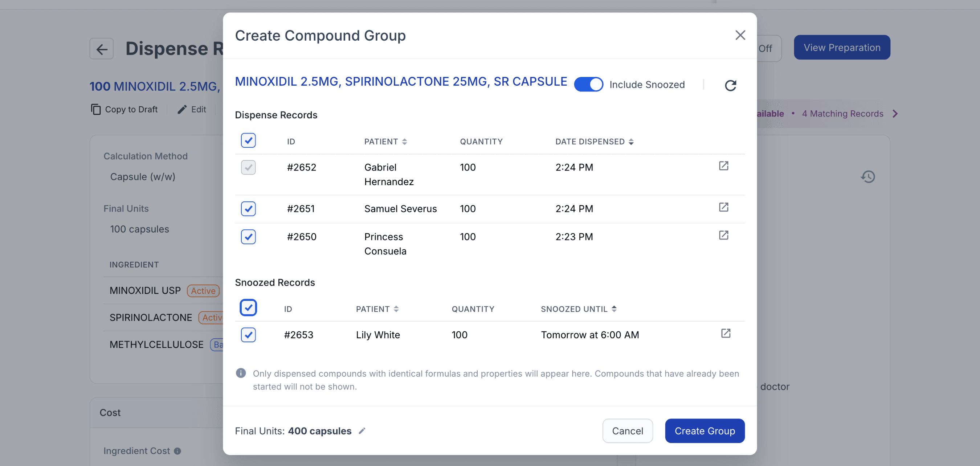Click Ingredient Cost info icon
The width and height of the screenshot is (980, 466).
tap(177, 451)
